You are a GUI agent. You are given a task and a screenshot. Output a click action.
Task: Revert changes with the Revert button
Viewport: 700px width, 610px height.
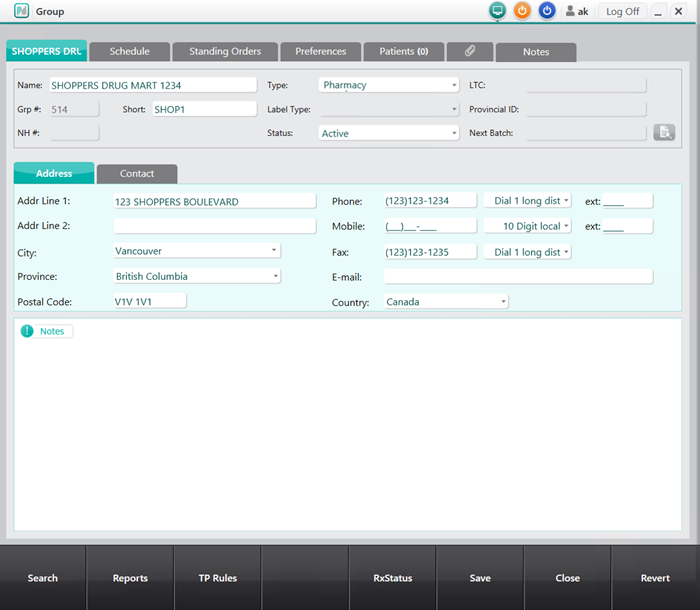655,578
